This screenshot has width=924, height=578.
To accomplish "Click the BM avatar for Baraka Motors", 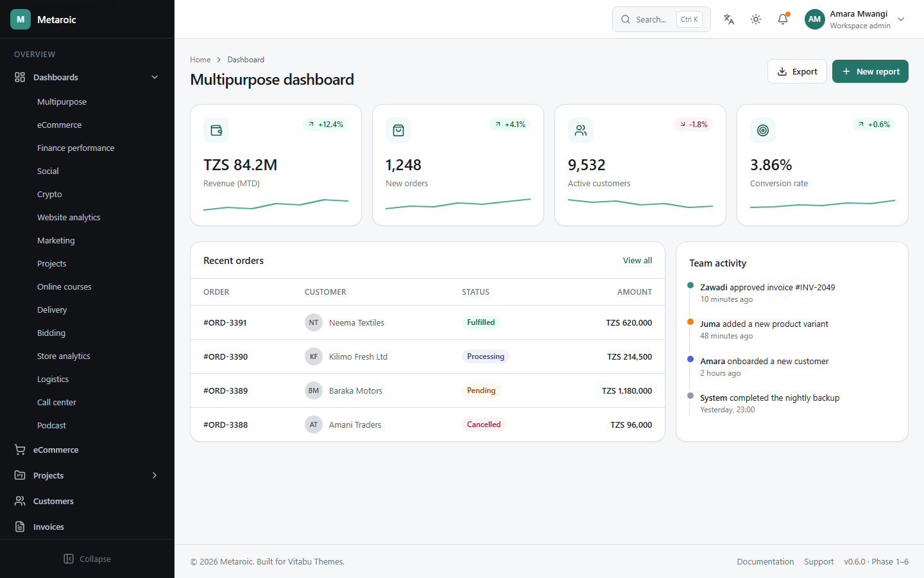I will coord(314,390).
